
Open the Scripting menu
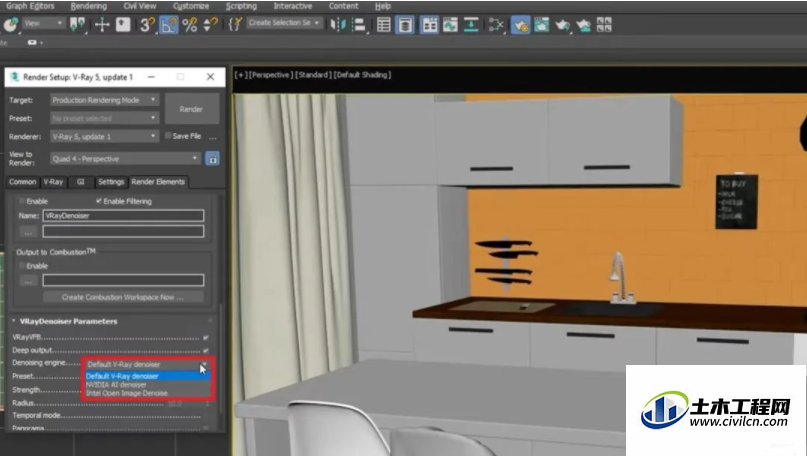pos(241,6)
